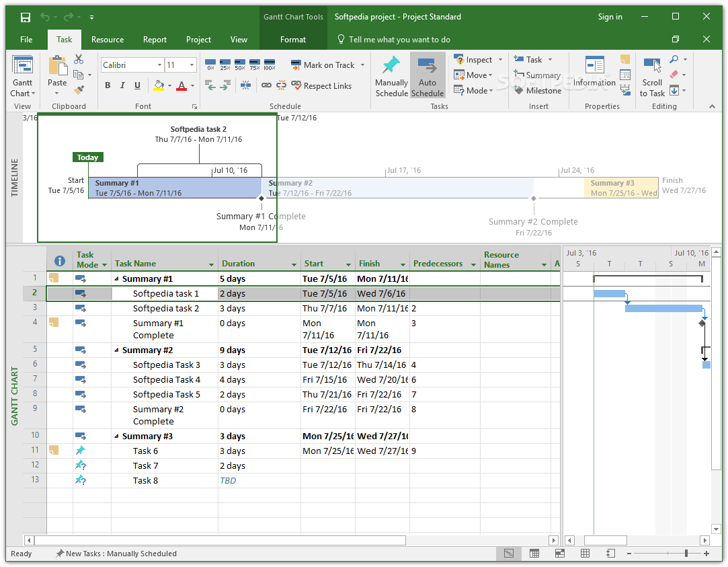Click the Clear eraser icon
Viewport: 728px width, 567px height.
pos(674,74)
